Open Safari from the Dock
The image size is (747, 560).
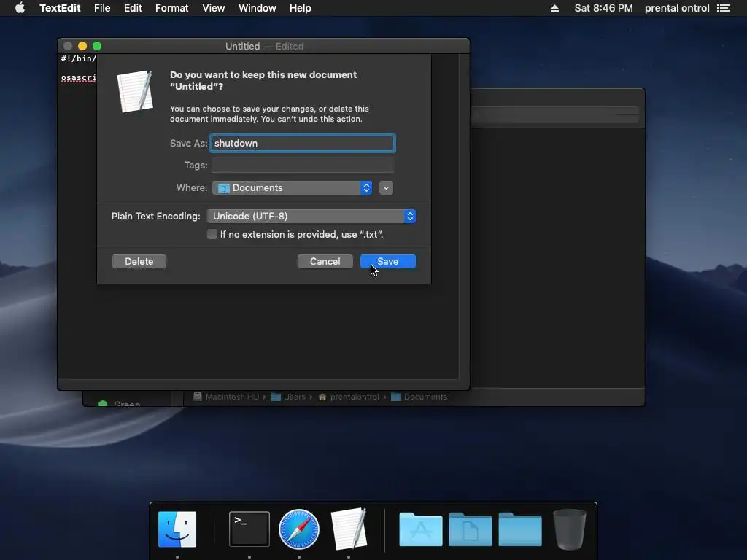click(x=298, y=529)
